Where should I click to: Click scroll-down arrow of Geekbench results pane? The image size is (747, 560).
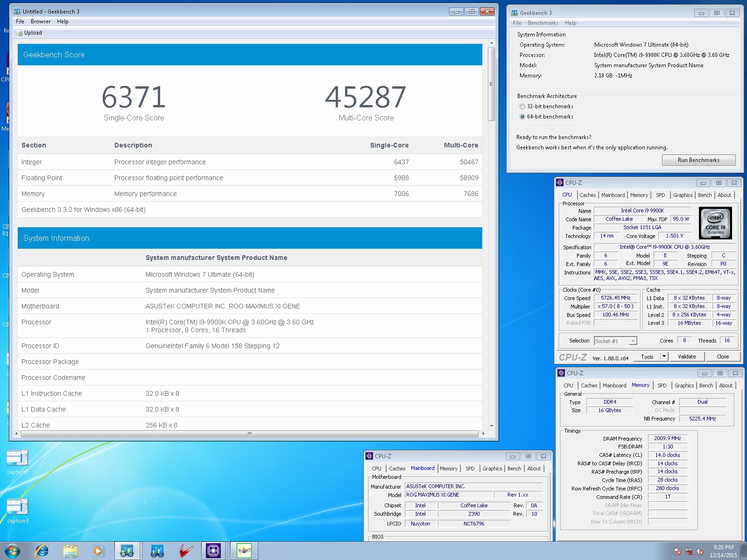[491, 426]
